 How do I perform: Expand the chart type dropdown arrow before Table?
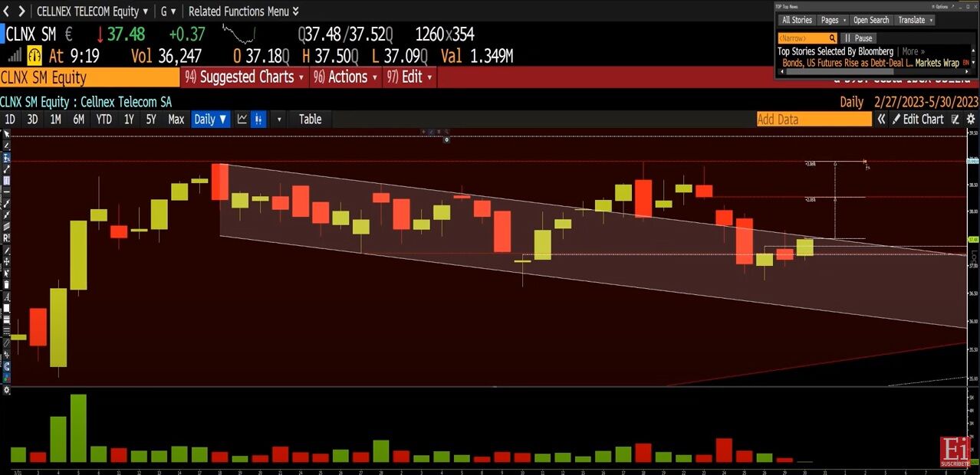click(279, 120)
